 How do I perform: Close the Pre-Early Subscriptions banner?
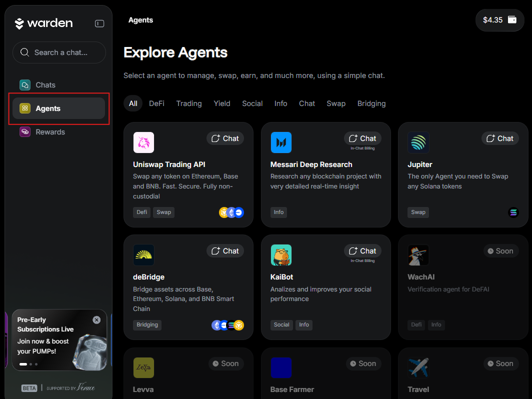pyautogui.click(x=96, y=320)
